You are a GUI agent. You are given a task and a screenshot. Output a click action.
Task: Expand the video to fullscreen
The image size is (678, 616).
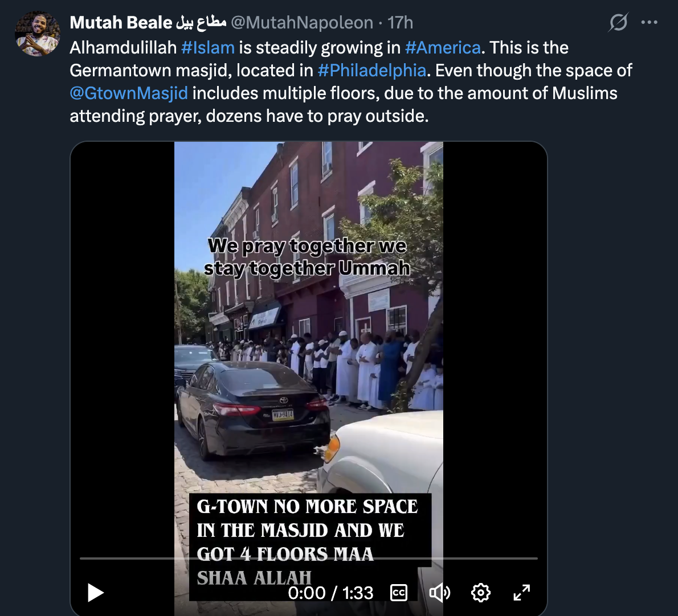521,593
